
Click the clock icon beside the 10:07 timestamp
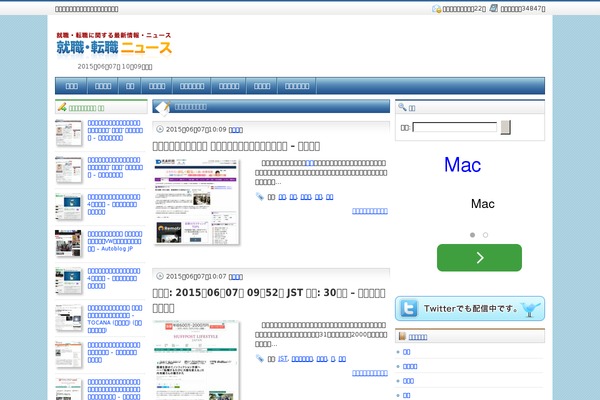coord(160,276)
